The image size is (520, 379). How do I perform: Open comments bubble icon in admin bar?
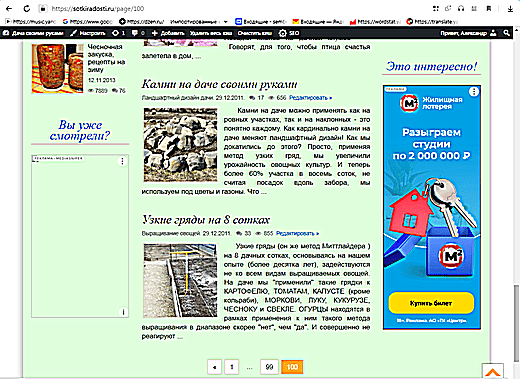pyautogui.click(x=138, y=33)
